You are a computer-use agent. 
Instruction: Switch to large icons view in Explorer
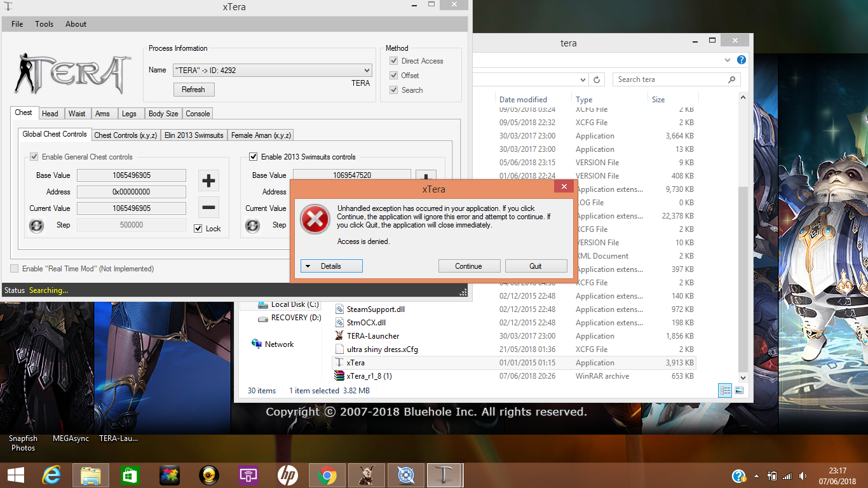[x=739, y=391]
